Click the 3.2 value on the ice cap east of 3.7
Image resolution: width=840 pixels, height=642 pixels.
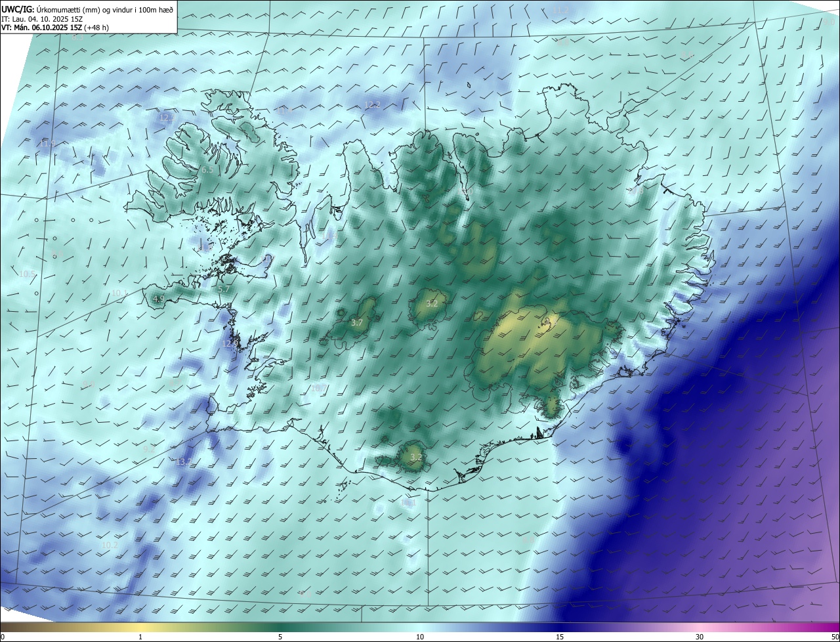[x=431, y=304]
